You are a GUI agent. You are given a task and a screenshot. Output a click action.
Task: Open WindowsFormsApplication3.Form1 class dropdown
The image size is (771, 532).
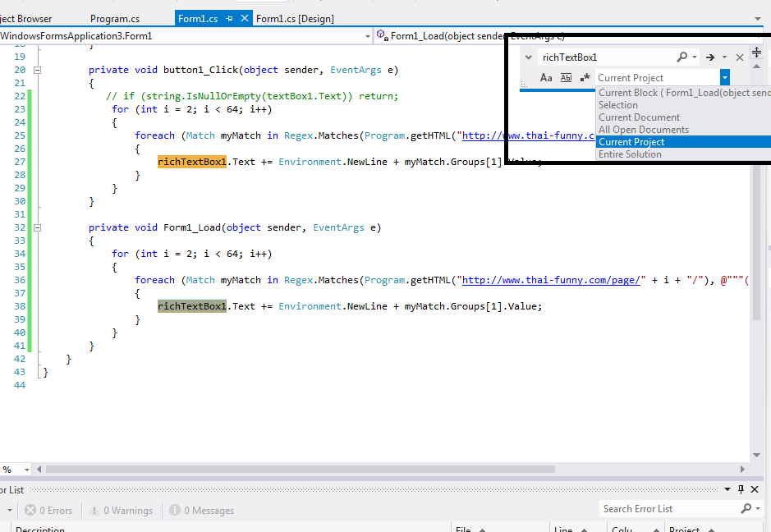(367, 36)
